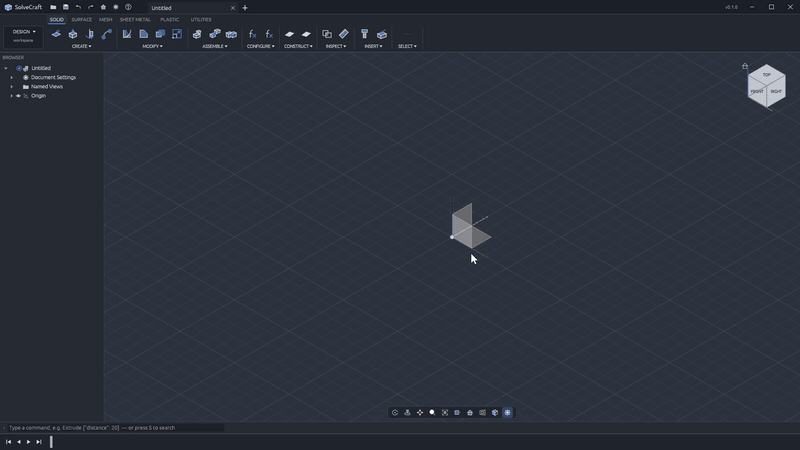The image size is (800, 450).
Task: Select the Revolve tool
Action: click(x=90, y=34)
